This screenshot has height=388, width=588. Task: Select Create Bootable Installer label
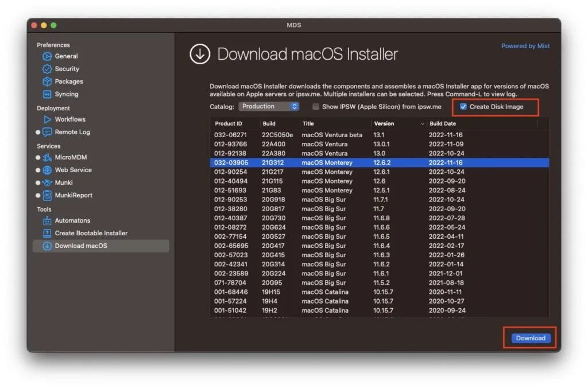click(x=91, y=233)
